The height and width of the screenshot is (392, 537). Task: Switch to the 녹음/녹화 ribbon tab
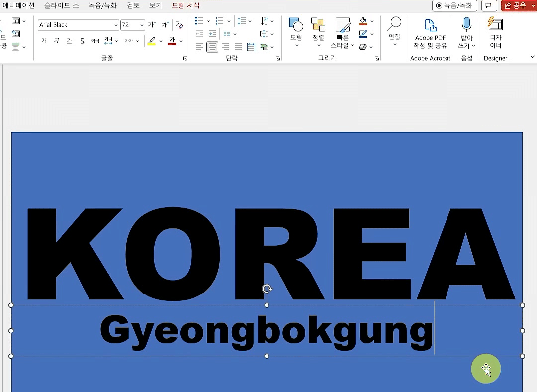[102, 5]
